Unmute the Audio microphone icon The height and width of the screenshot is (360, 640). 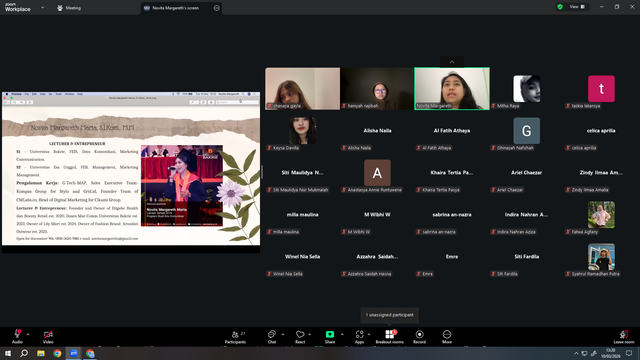[x=18, y=334]
